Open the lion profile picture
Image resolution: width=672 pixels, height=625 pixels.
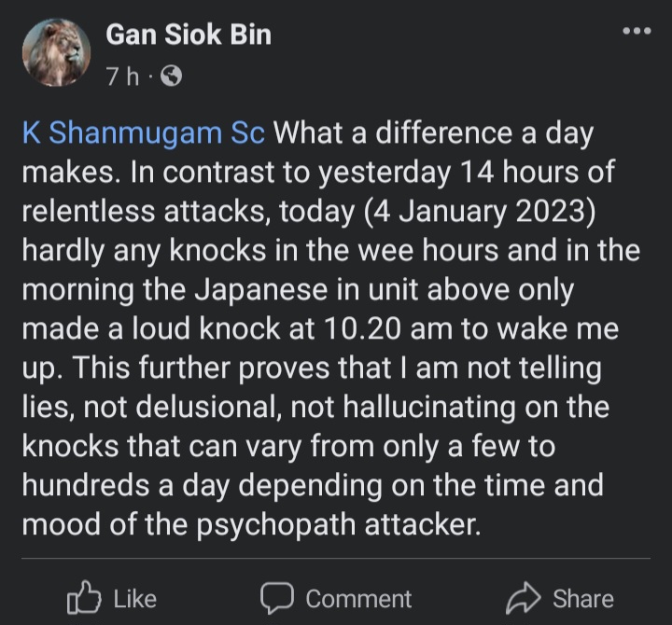[56, 54]
